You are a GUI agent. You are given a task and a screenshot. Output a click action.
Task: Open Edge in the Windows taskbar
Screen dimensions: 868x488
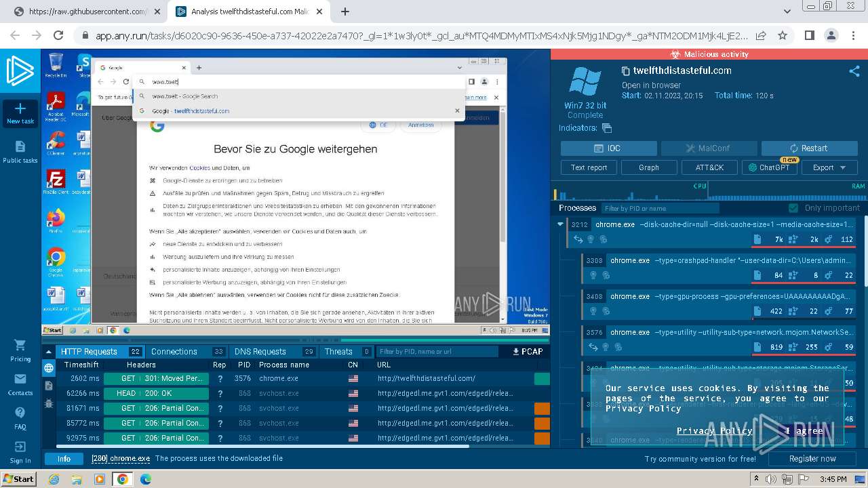[145, 479]
